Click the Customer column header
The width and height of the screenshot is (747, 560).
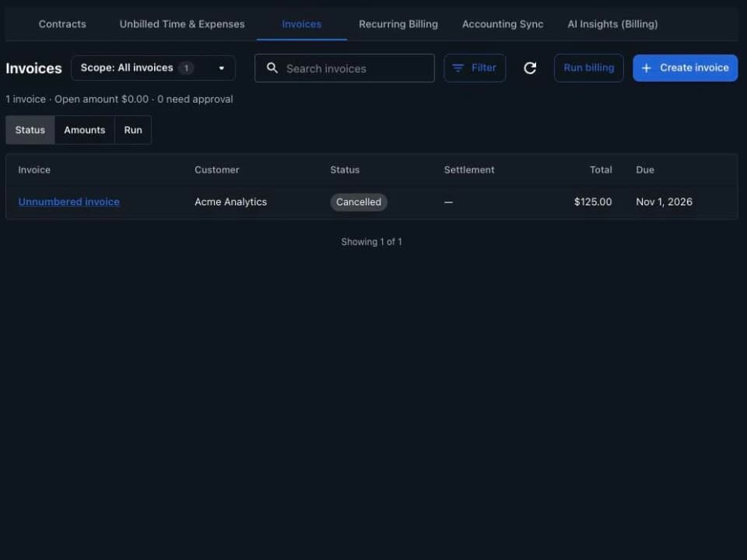pyautogui.click(x=217, y=170)
